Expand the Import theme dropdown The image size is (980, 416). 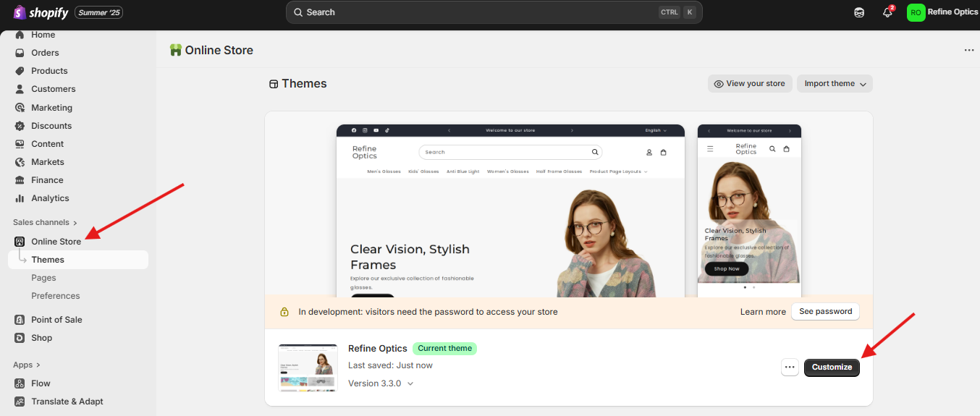835,84
